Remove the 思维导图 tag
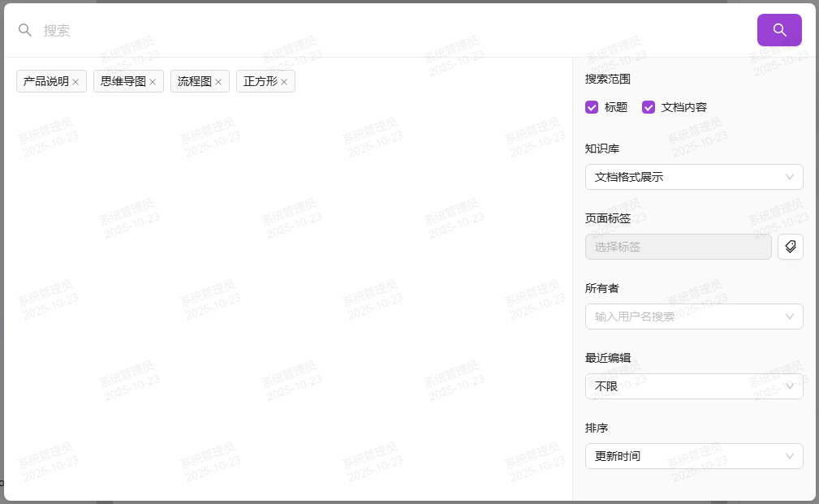 coord(153,82)
